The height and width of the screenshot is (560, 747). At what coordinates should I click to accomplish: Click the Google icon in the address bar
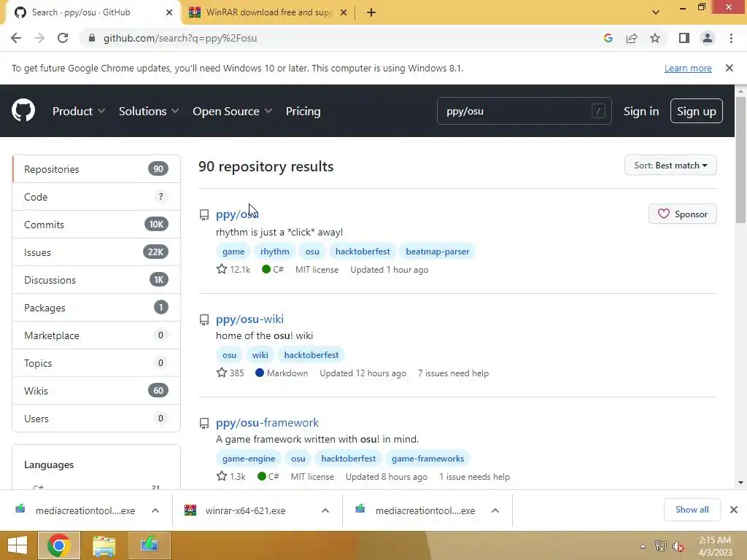click(x=608, y=38)
